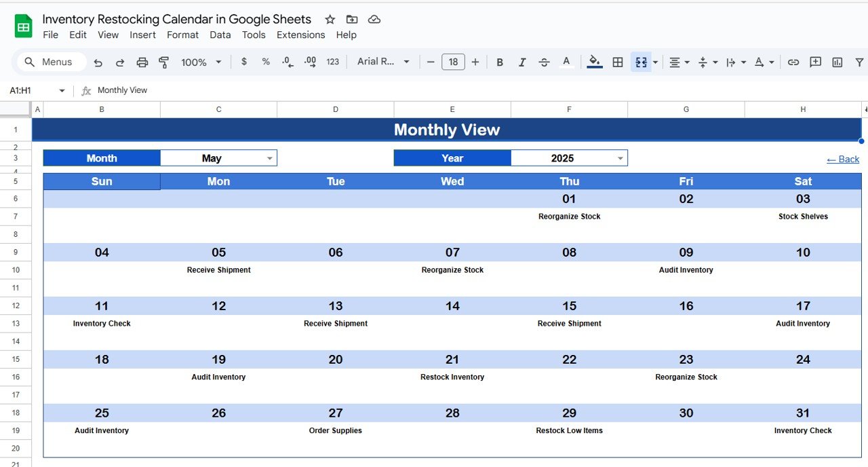Open the name box dropdown arrow

(x=62, y=90)
